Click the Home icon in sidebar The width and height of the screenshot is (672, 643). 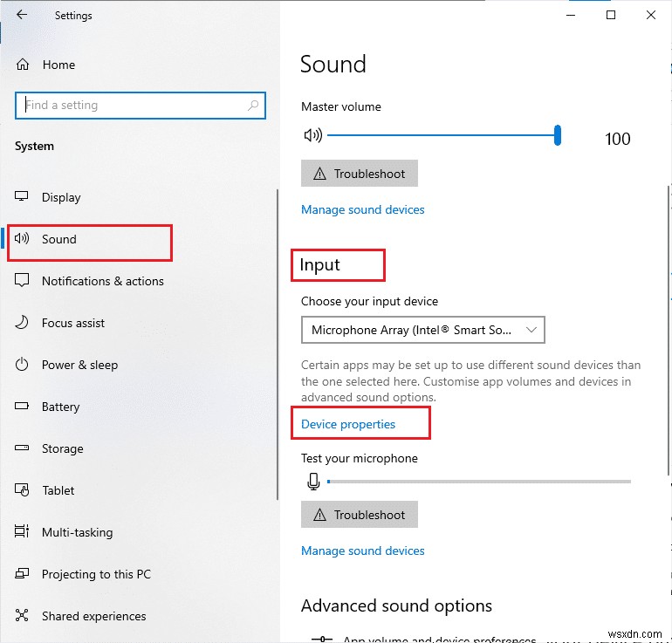24,65
